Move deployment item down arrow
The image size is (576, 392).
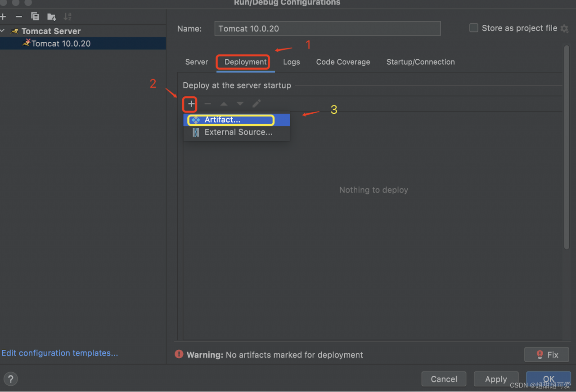point(240,104)
